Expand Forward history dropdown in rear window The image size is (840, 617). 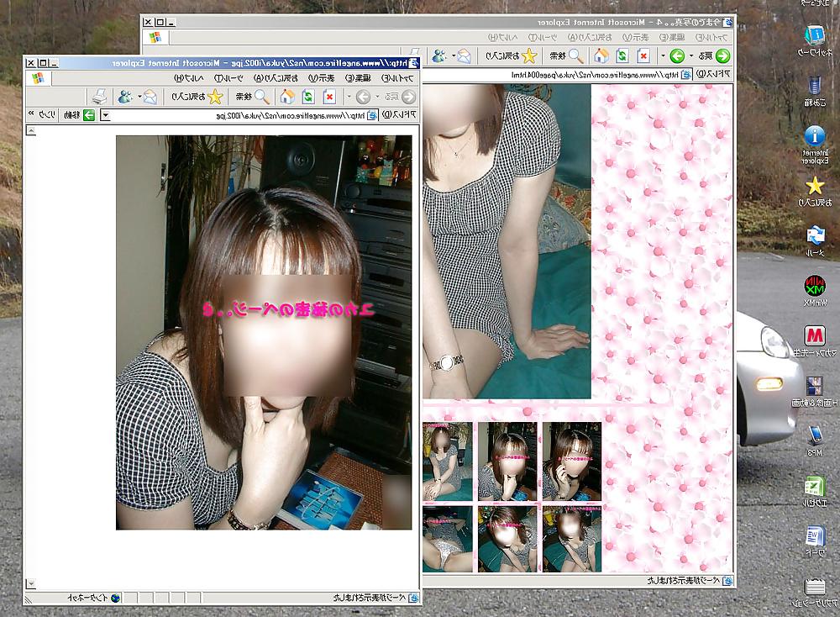663,55
